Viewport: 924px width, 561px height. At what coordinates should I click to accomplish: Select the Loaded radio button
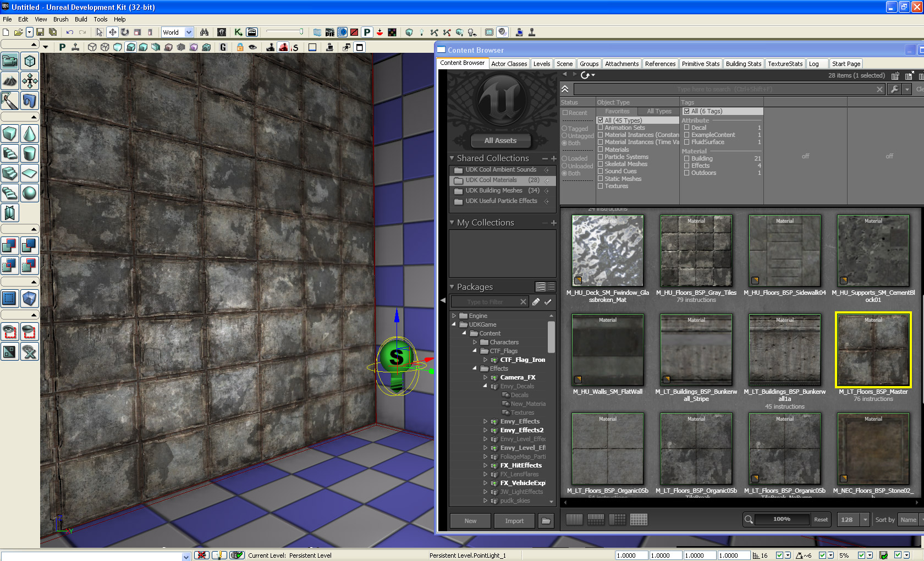pyautogui.click(x=564, y=158)
